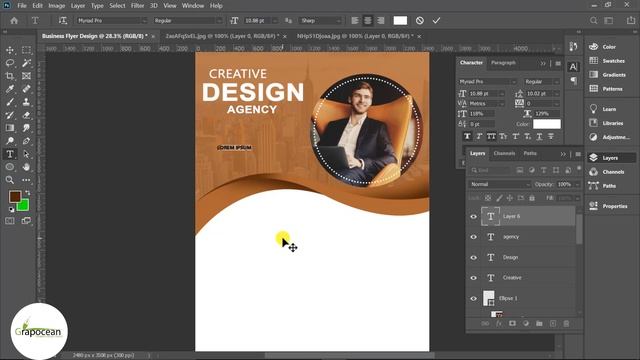
Task: Open the layer blend mode Normal dropdown
Action: pyautogui.click(x=500, y=184)
